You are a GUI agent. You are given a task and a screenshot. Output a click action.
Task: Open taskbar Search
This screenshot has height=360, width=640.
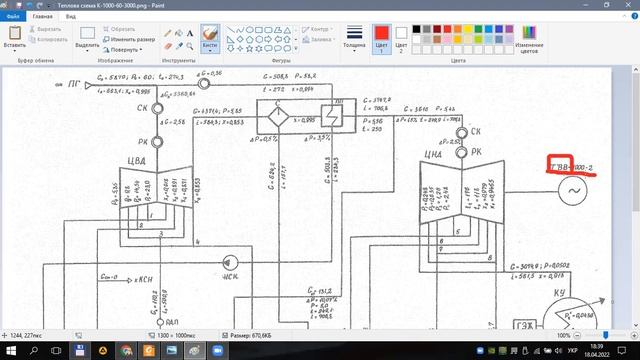point(34,351)
